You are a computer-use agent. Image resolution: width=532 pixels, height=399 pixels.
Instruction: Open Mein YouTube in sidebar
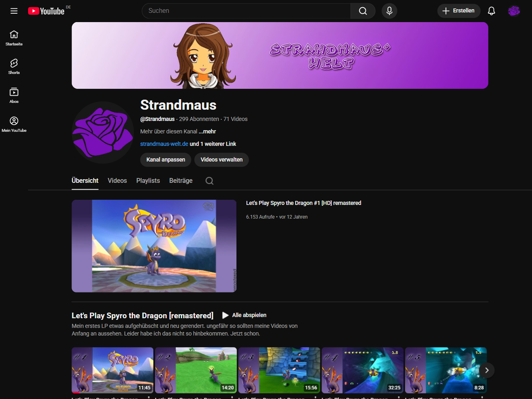click(x=14, y=124)
